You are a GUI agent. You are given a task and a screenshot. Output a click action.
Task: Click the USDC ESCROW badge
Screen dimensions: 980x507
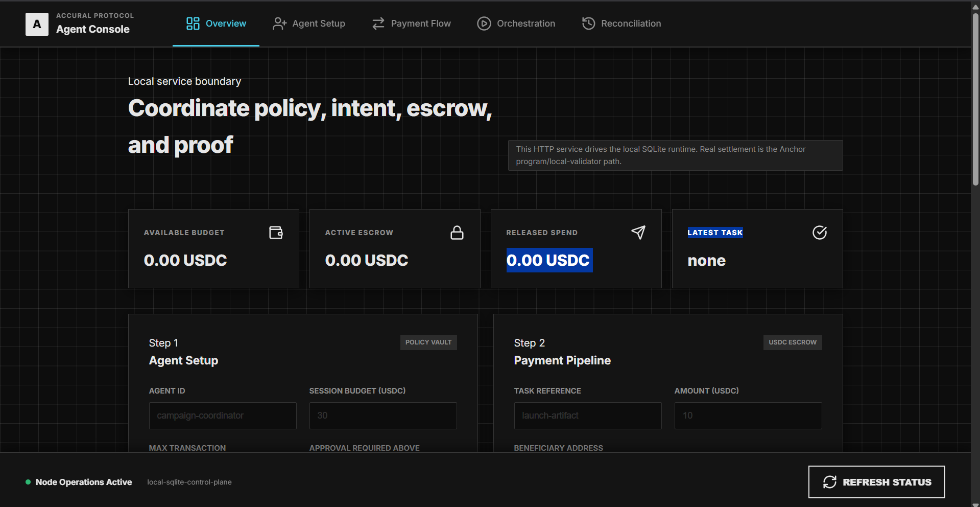(x=793, y=342)
